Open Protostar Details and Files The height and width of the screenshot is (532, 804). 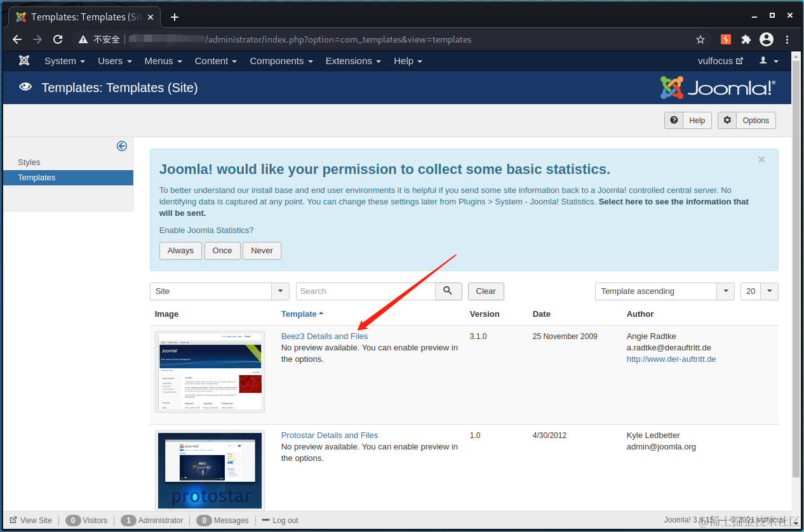[x=330, y=436]
